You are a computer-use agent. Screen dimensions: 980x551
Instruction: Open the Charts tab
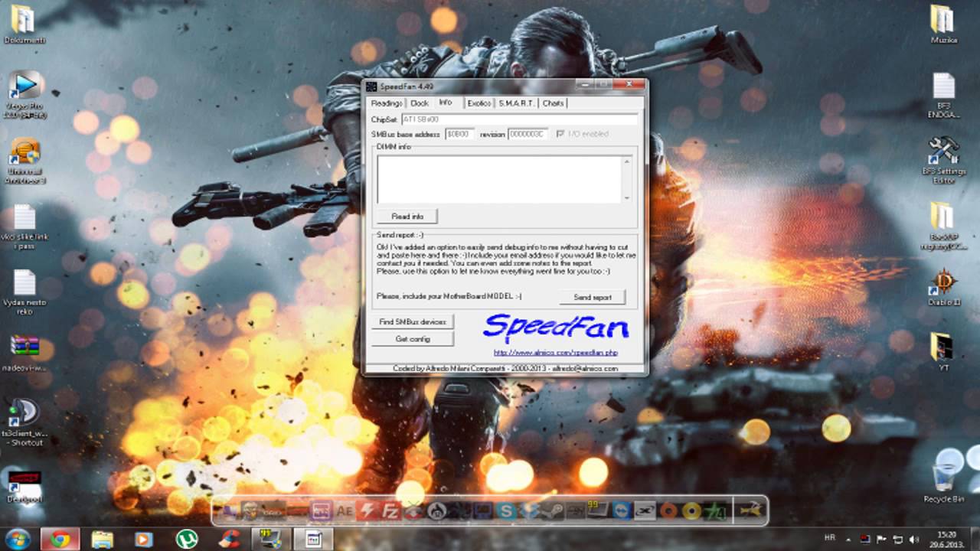coord(553,103)
